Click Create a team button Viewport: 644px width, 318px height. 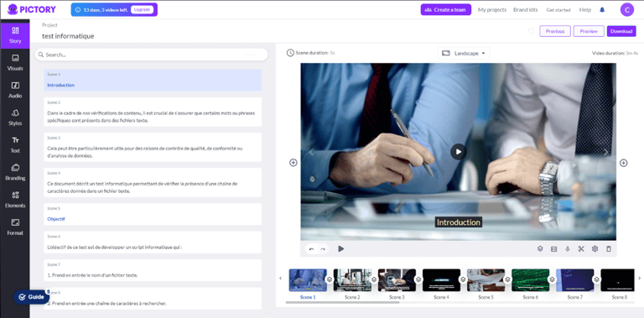pos(445,9)
